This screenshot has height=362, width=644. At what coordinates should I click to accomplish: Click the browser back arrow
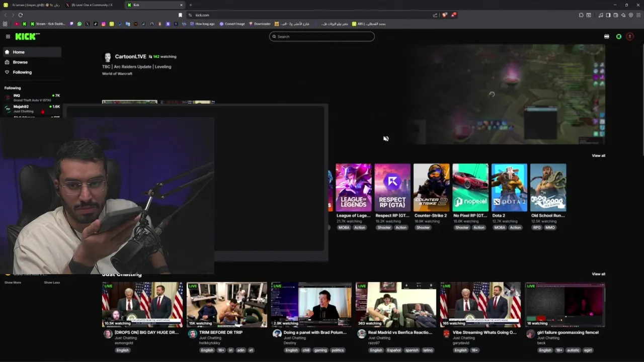click(6, 15)
